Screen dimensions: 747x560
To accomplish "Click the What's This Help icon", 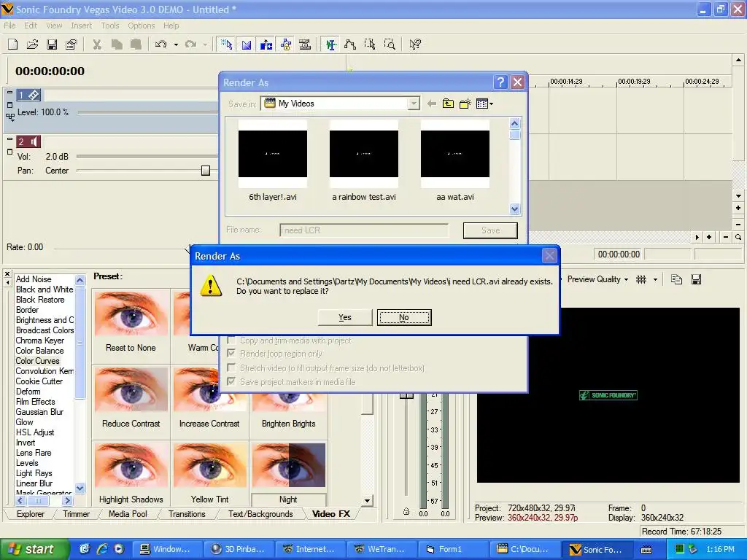I will point(415,44).
